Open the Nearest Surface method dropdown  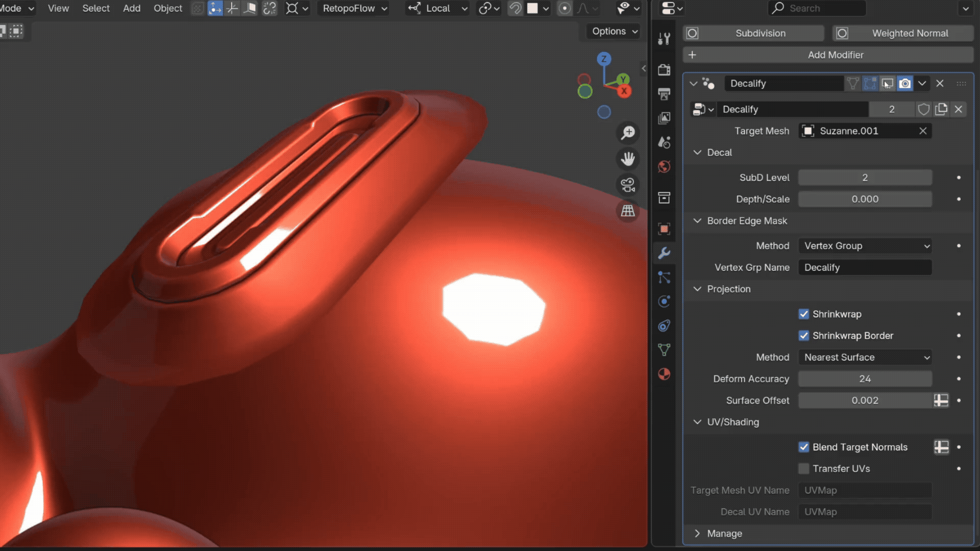pos(865,357)
